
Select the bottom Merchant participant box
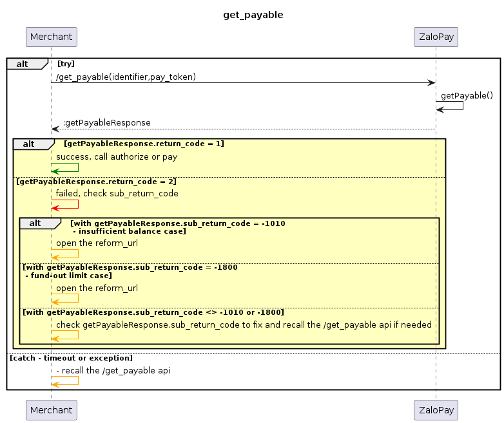click(52, 410)
